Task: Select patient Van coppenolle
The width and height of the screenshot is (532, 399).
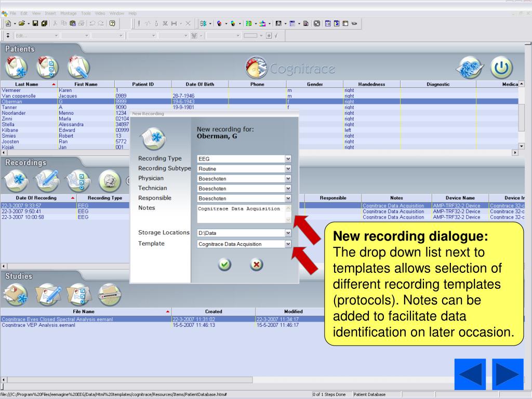Action: tap(259, 96)
